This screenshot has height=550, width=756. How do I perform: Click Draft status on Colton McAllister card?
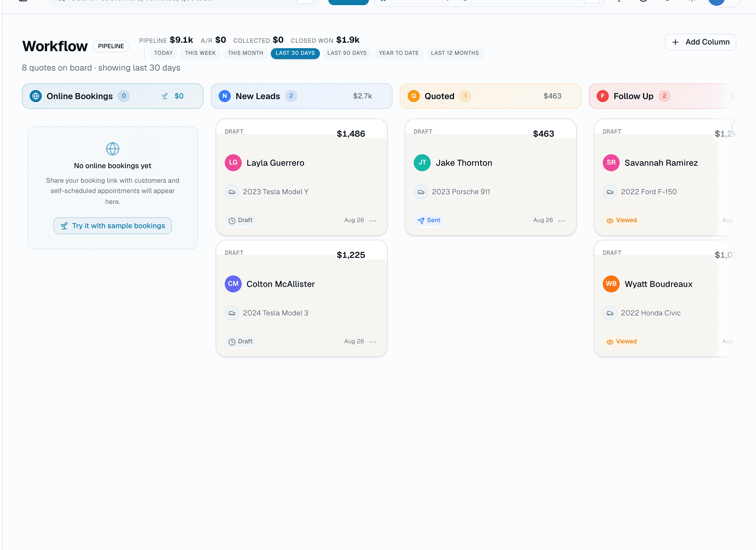[x=240, y=341]
